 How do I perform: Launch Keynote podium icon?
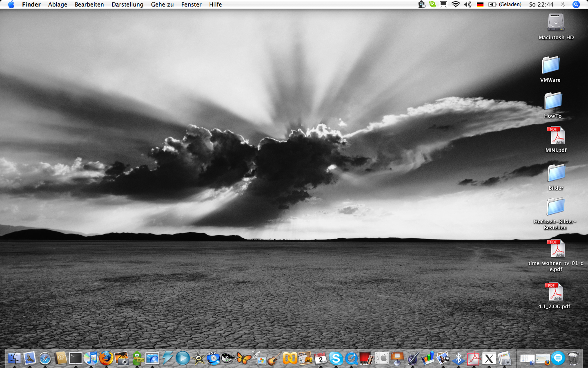[397, 359]
